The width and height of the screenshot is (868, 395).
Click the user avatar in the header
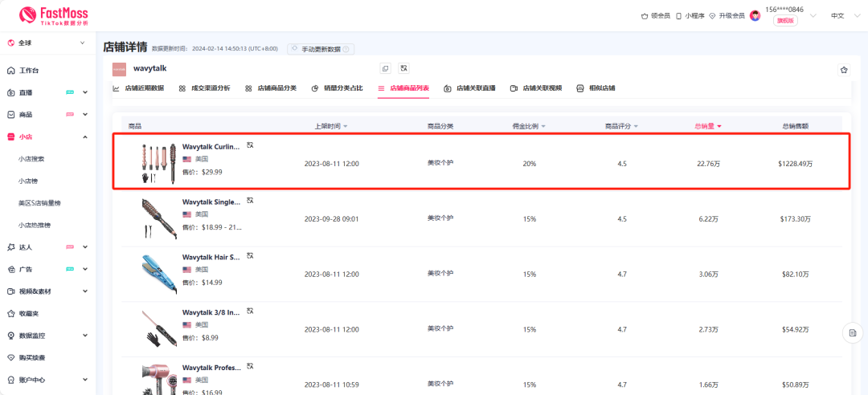coord(755,15)
